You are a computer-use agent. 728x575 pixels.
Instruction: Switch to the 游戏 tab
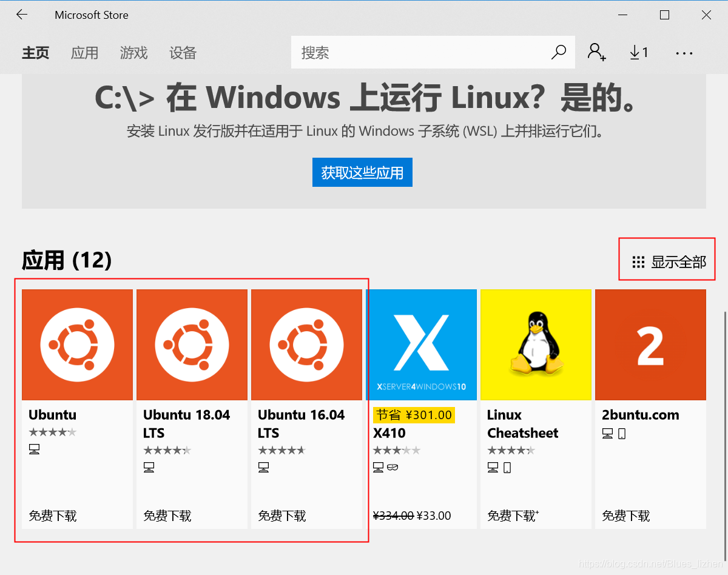pos(133,53)
